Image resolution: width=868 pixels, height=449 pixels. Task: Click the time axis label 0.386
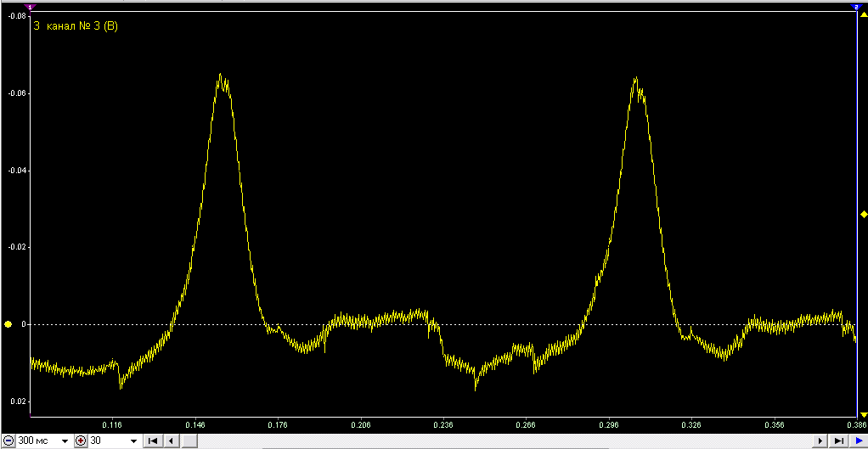[857, 425]
